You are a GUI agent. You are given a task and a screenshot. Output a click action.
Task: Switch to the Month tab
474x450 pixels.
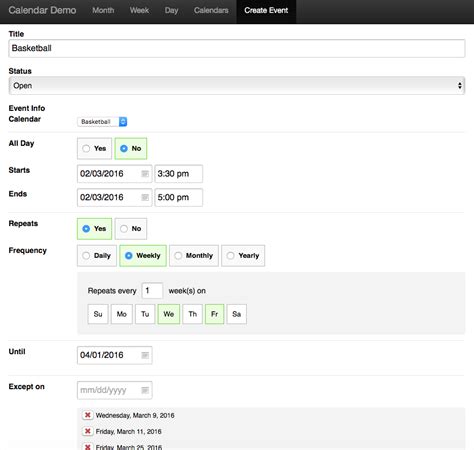[x=103, y=10]
